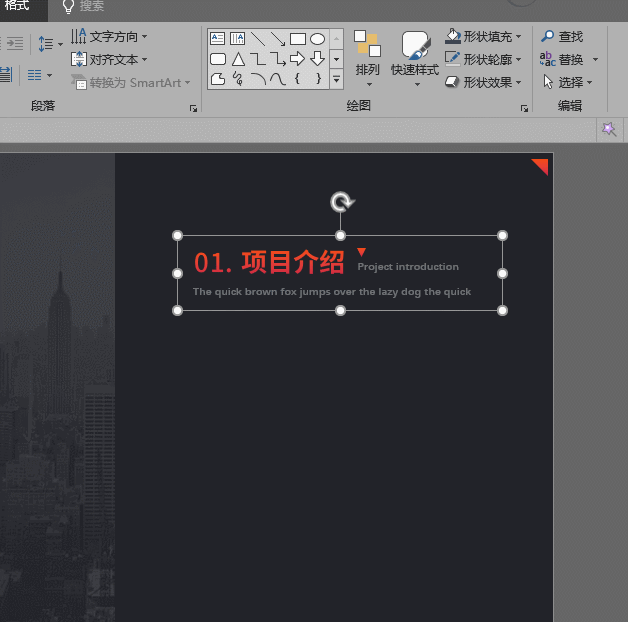
Task: Select the elbow arrow connector shape
Action: (x=278, y=59)
